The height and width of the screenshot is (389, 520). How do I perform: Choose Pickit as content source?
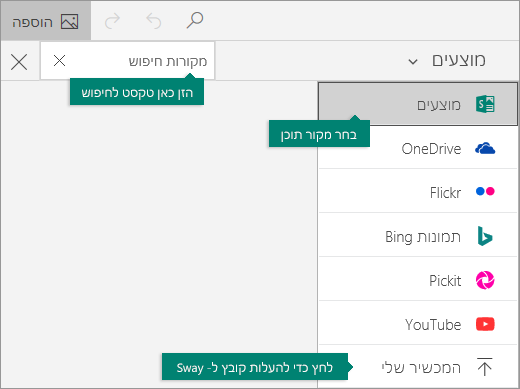coord(418,280)
